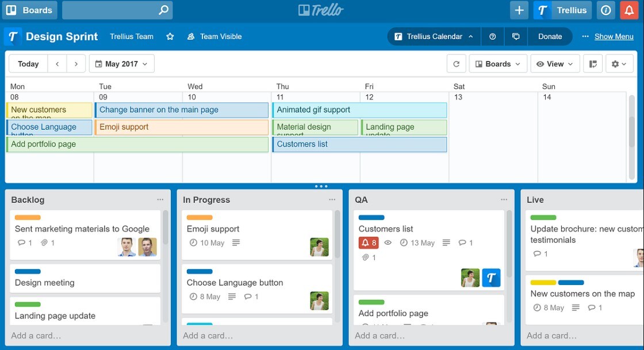Open the In Progress list menu

coord(332,200)
